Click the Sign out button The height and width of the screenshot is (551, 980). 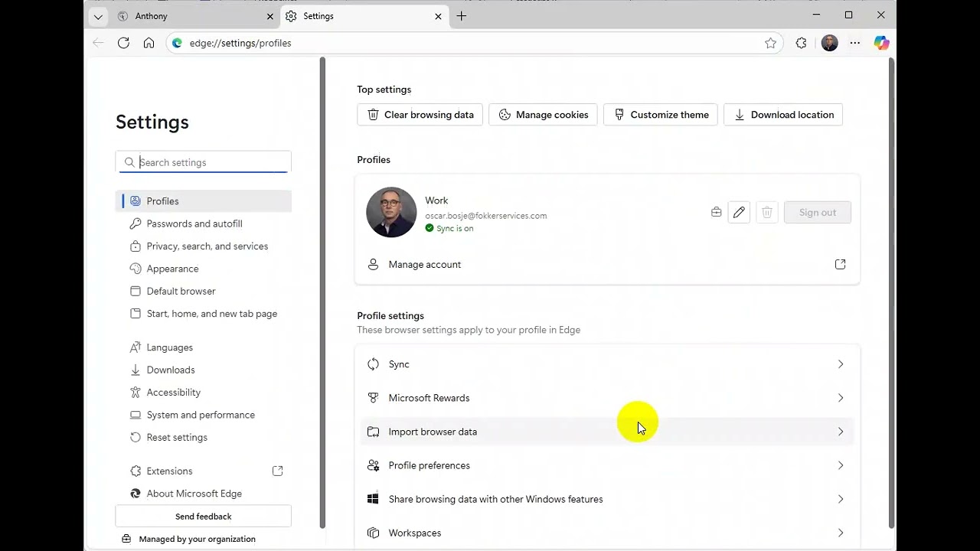818,213
